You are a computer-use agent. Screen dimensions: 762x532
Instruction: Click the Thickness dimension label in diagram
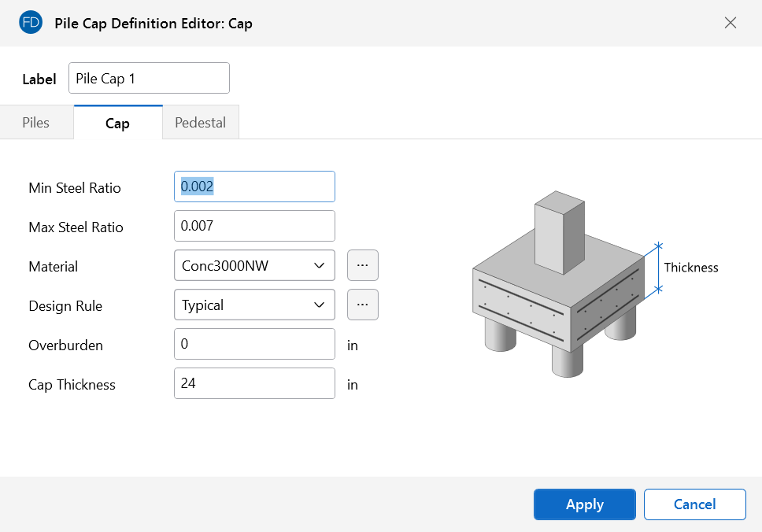pyautogui.click(x=690, y=268)
